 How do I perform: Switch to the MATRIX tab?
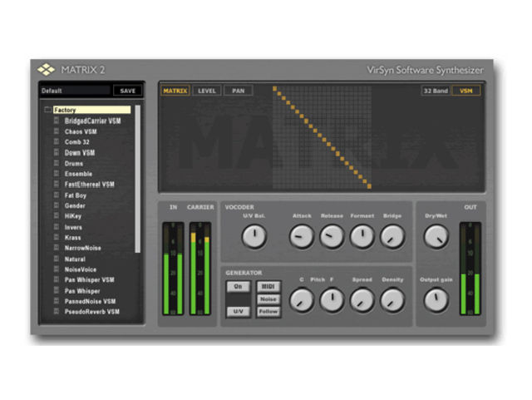(x=175, y=91)
